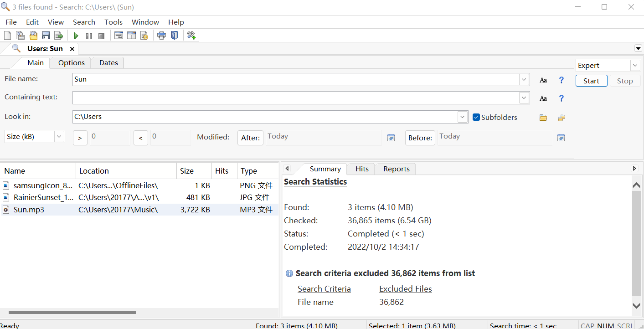
Task: Sort results by the Location column header
Action: [x=126, y=171]
